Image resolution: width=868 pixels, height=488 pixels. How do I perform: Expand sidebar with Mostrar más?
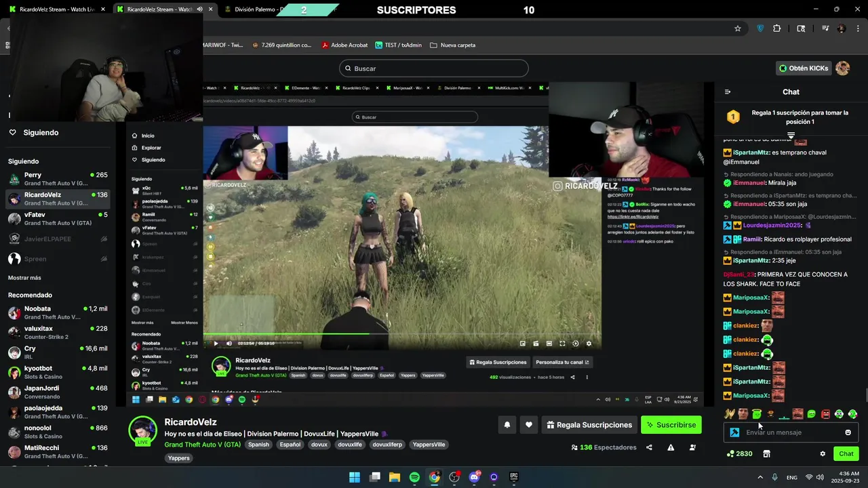(24, 278)
